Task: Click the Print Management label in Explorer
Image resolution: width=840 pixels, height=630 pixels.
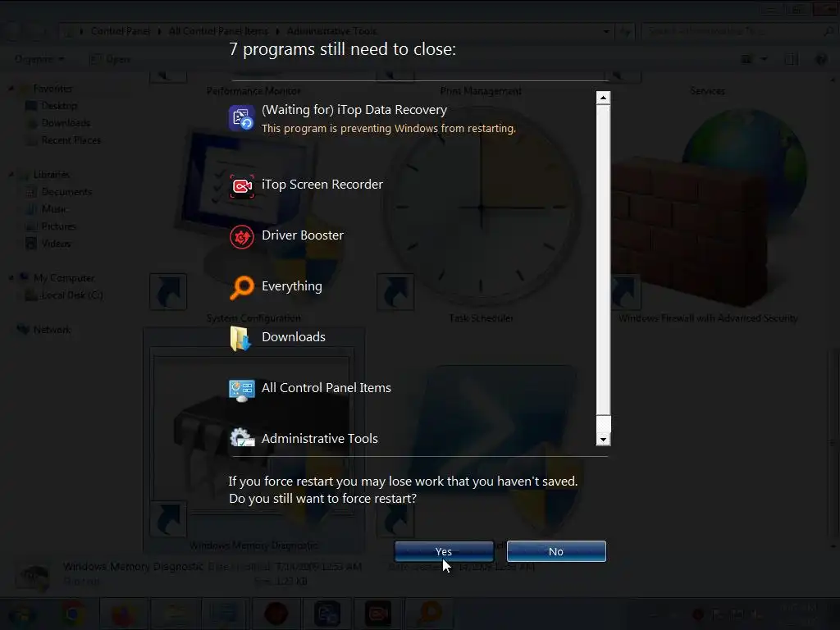Action: tap(481, 91)
